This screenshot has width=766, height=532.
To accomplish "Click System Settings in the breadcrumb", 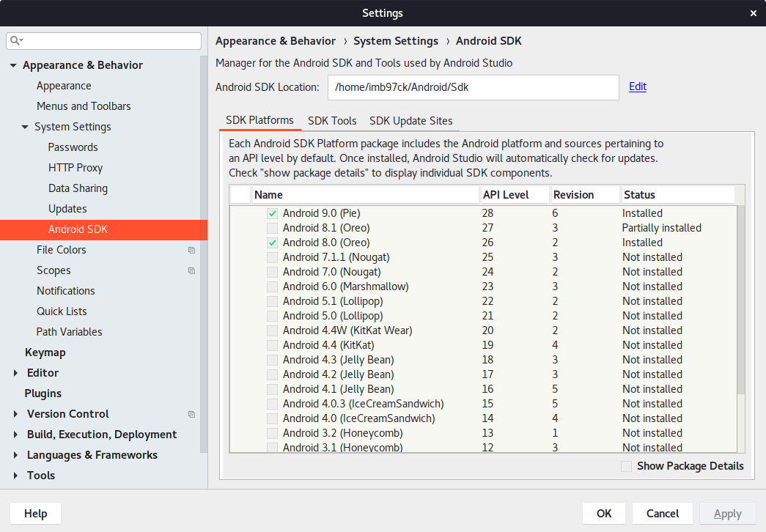I will (x=396, y=41).
